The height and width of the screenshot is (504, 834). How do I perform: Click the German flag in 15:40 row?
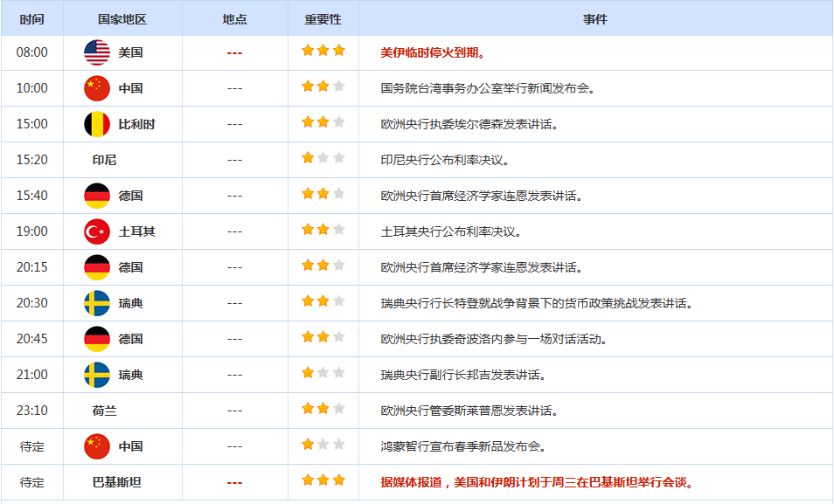pyautogui.click(x=97, y=196)
